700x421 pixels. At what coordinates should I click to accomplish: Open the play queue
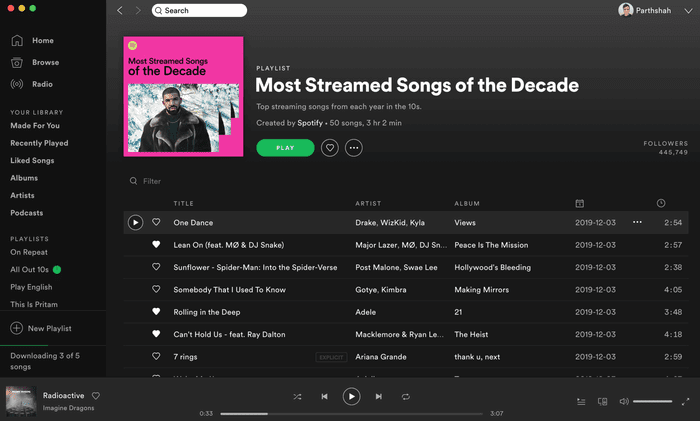(x=581, y=402)
